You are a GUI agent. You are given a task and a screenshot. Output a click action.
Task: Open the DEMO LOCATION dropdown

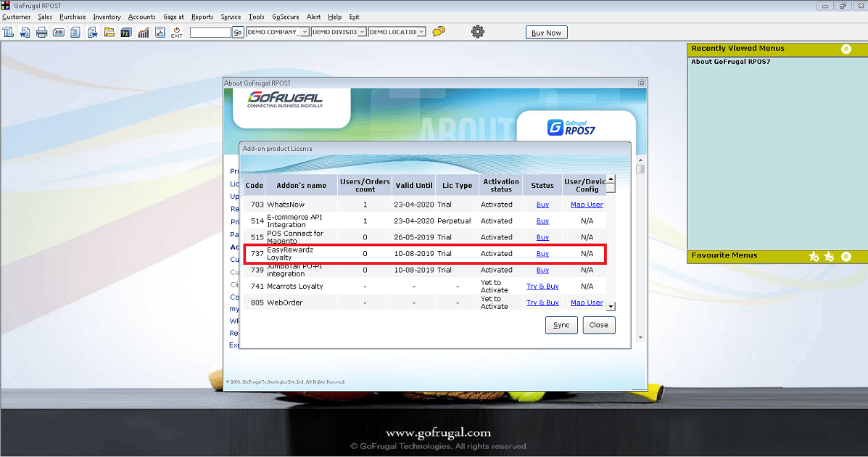(x=422, y=32)
